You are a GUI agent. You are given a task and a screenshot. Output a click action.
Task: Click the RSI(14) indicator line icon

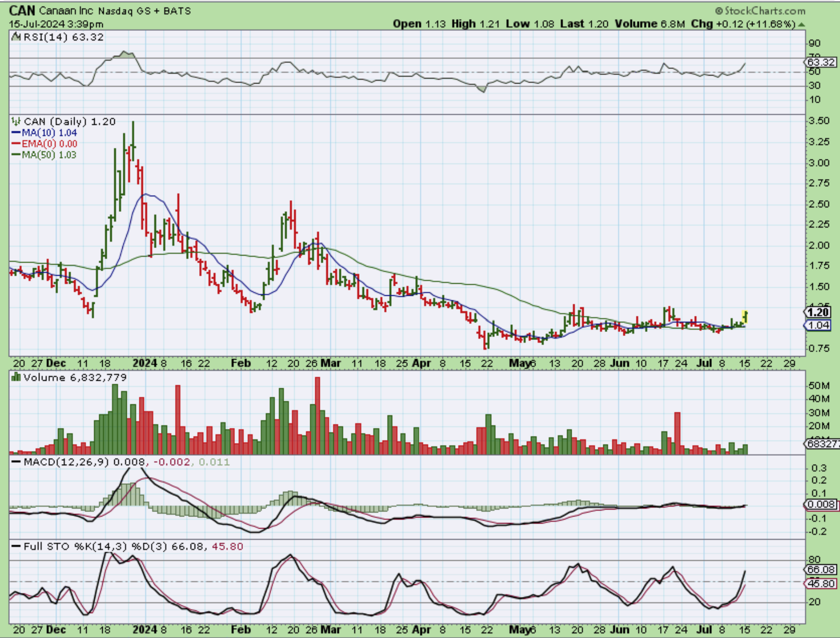(x=16, y=37)
